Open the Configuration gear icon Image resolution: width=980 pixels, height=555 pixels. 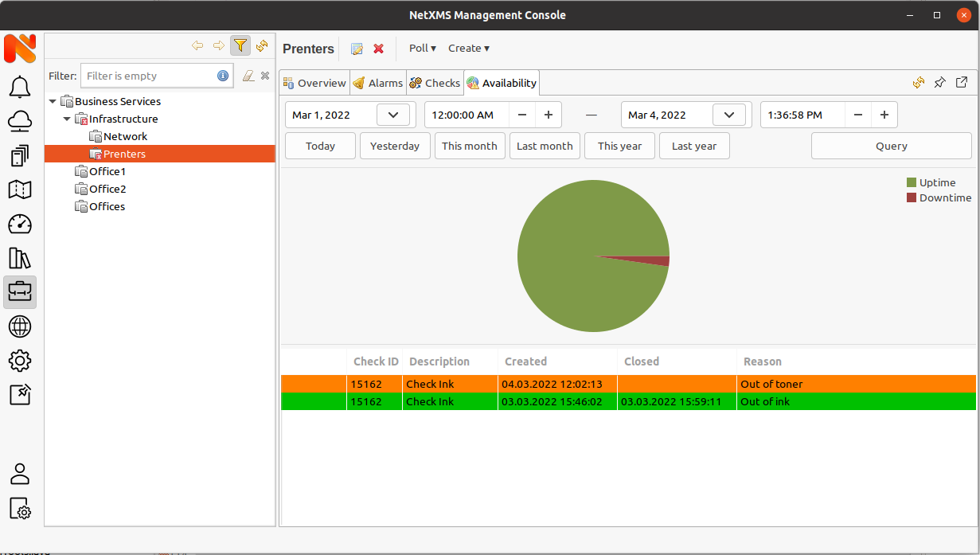20,361
